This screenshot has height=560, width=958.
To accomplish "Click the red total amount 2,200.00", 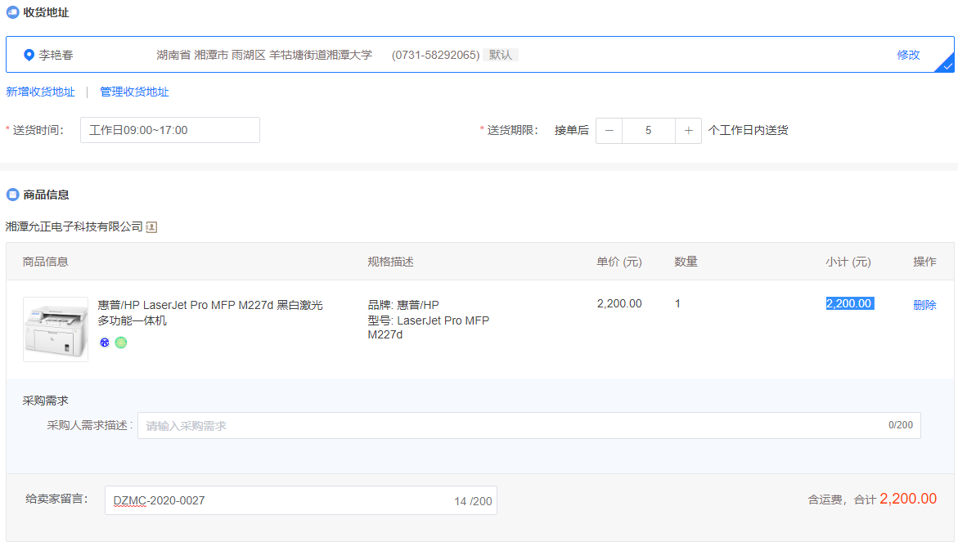I will (908, 499).
